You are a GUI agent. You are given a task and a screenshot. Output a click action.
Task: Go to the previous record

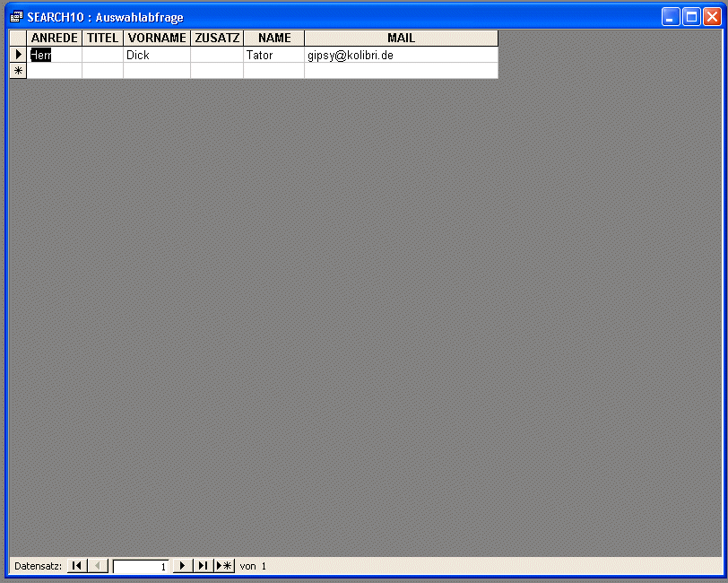(x=98, y=565)
